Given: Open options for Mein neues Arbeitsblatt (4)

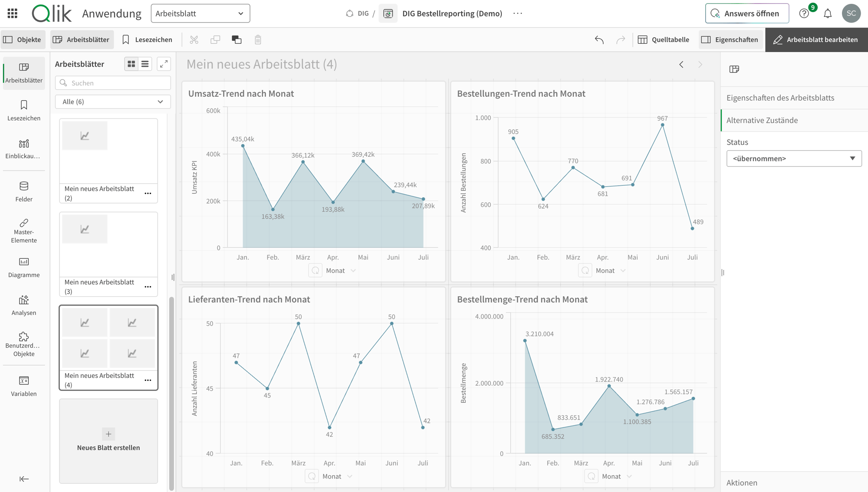Looking at the screenshot, I should click(x=148, y=380).
